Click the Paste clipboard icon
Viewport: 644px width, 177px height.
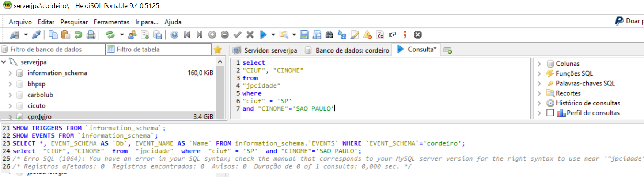pyautogui.click(x=66, y=35)
